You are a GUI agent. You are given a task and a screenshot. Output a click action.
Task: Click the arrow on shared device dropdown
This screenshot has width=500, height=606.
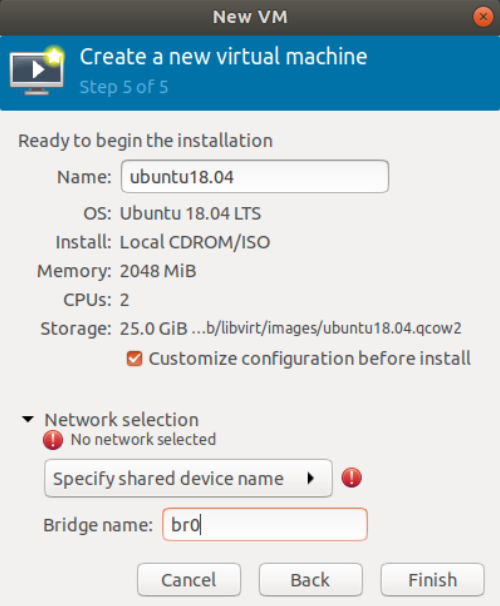pos(310,478)
